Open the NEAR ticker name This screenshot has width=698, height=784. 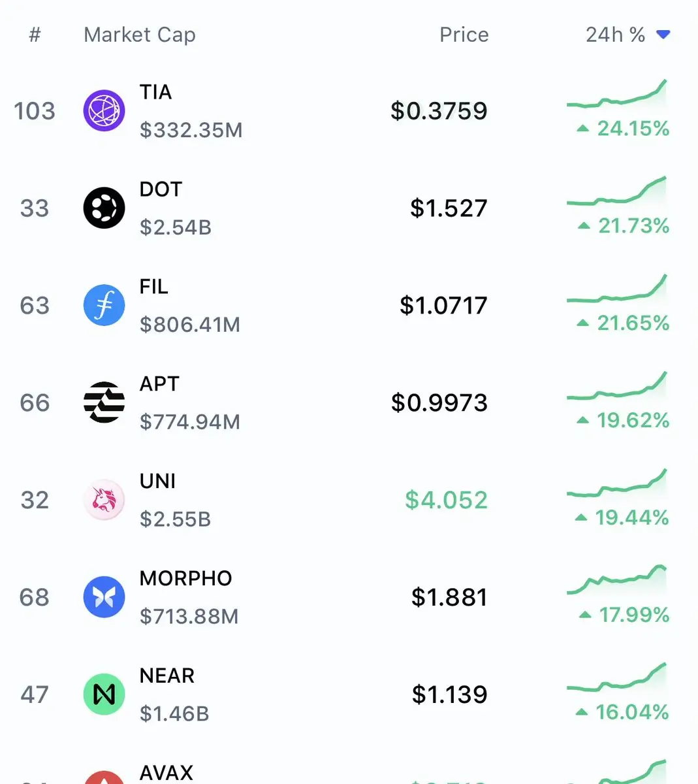point(167,676)
